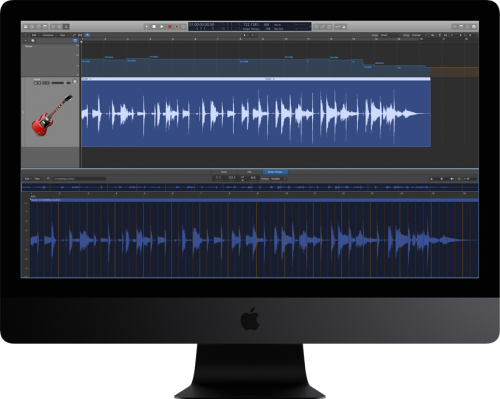
Task: Select the Tempo global track header
Action: (x=50, y=60)
